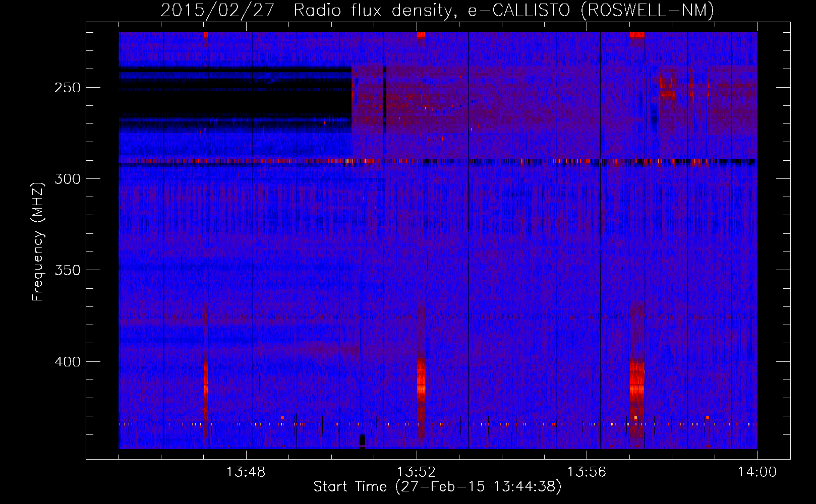816x504 pixels.
Task: Click the 14:00 time tick label
Action: [x=757, y=472]
